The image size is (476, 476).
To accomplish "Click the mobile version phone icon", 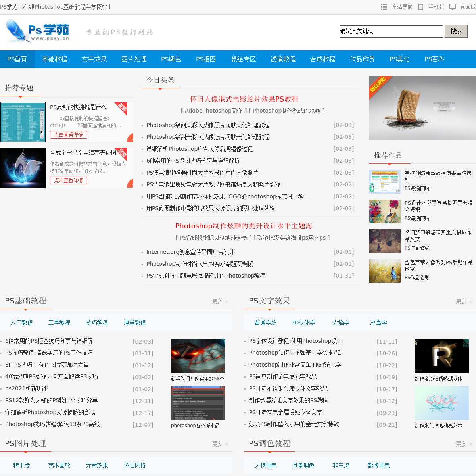I will [x=421, y=7].
